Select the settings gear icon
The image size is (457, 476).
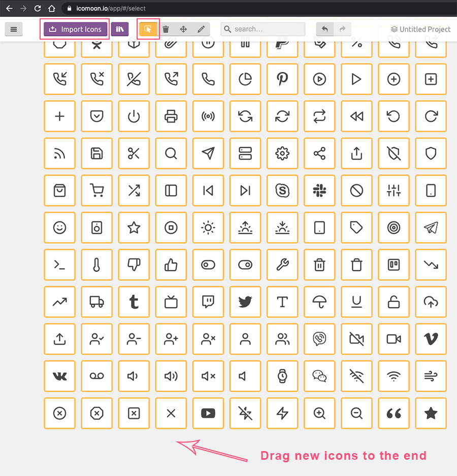pos(282,153)
